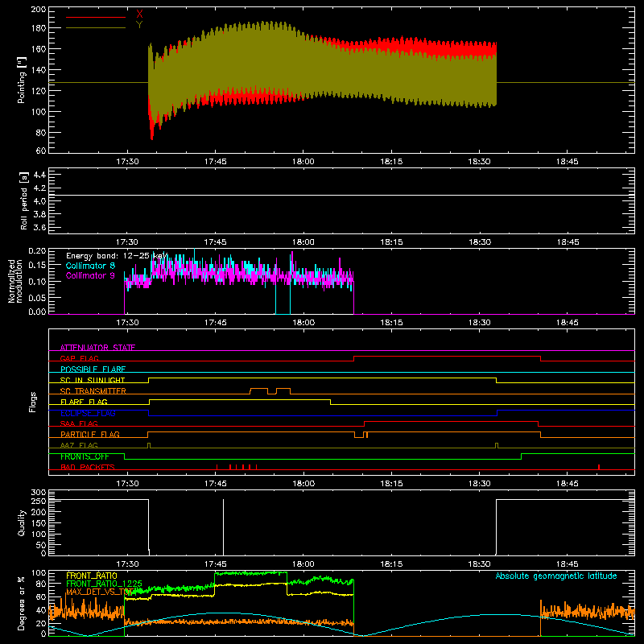Select the 'X' legend label
Image resolution: width=644 pixels, height=644 pixels.
click(139, 14)
